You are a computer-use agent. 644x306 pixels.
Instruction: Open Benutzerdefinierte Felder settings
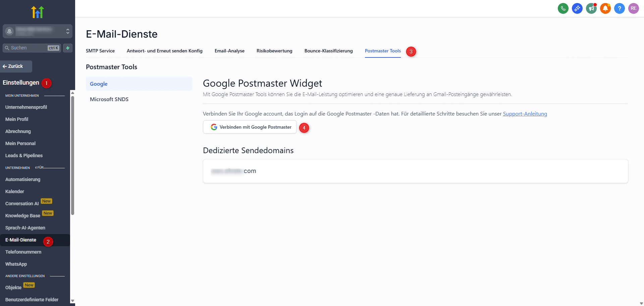[x=32, y=300]
